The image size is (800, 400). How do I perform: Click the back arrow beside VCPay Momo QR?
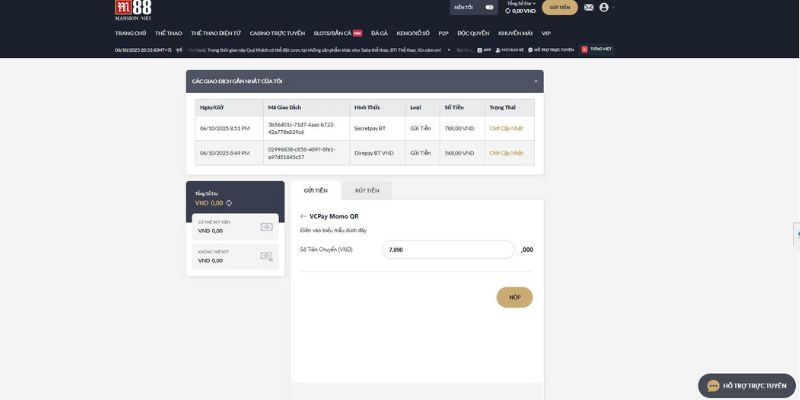[303, 216]
